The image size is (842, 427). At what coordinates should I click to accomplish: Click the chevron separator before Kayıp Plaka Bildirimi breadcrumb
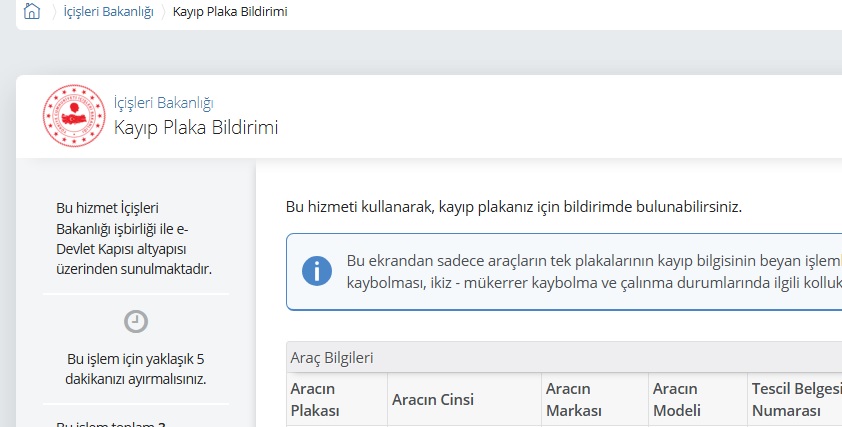164,12
